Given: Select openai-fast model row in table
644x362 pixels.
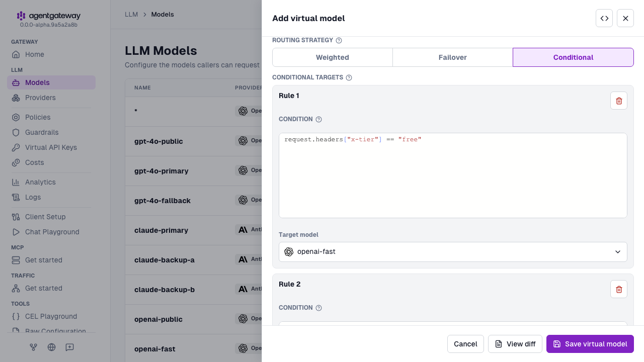Looking at the screenshot, I should click(x=193, y=348).
